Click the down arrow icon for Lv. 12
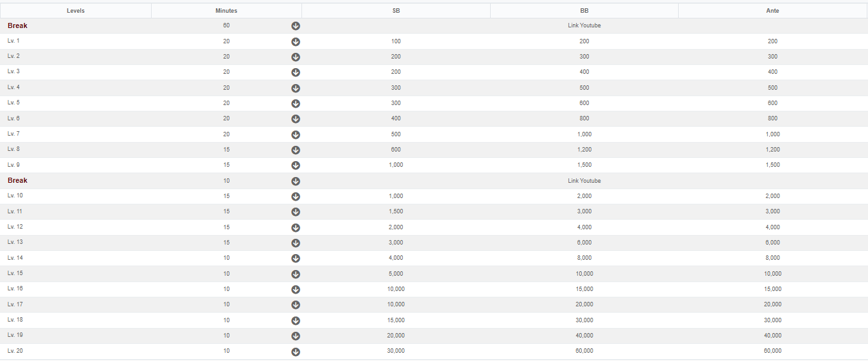Viewport: 868px width, 363px height. pyautogui.click(x=296, y=227)
